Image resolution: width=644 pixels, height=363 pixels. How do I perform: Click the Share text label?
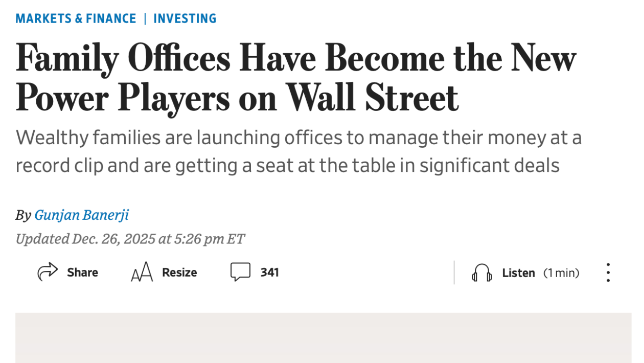point(82,273)
